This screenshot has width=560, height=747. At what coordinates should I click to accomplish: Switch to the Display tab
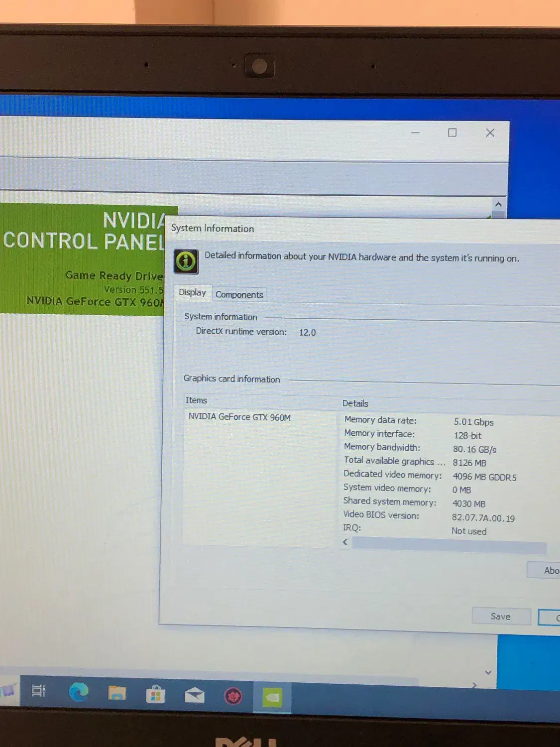pyautogui.click(x=193, y=292)
